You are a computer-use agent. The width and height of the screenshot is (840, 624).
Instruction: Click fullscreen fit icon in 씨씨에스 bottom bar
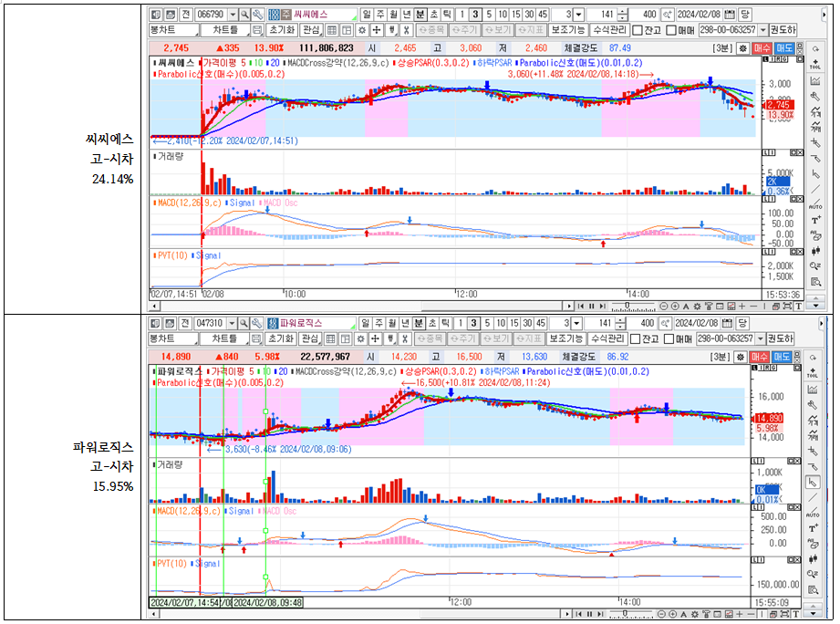tap(787, 307)
